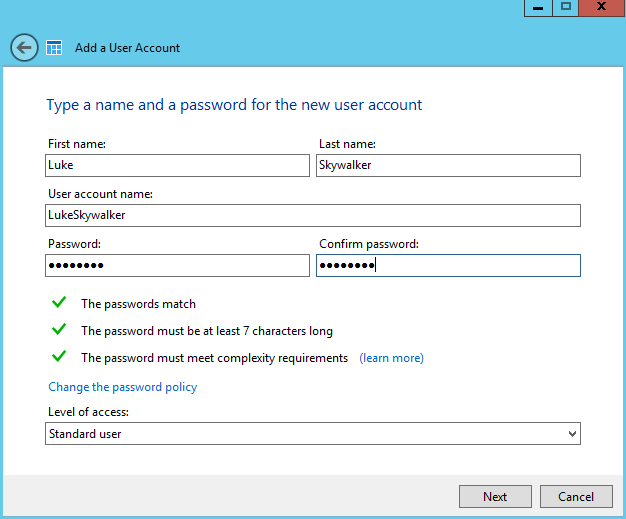Screen dimensions: 626x519
Task: Open the Level of access dropdown
Action: tap(312, 434)
